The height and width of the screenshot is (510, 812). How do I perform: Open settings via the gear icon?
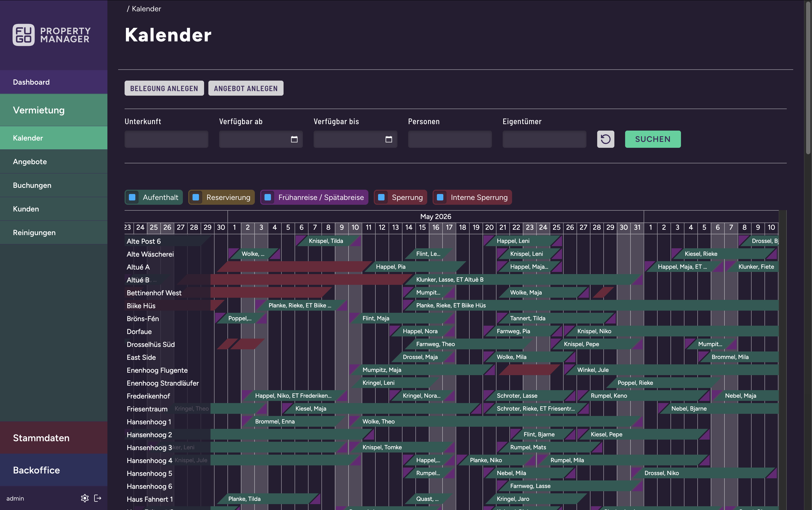85,498
